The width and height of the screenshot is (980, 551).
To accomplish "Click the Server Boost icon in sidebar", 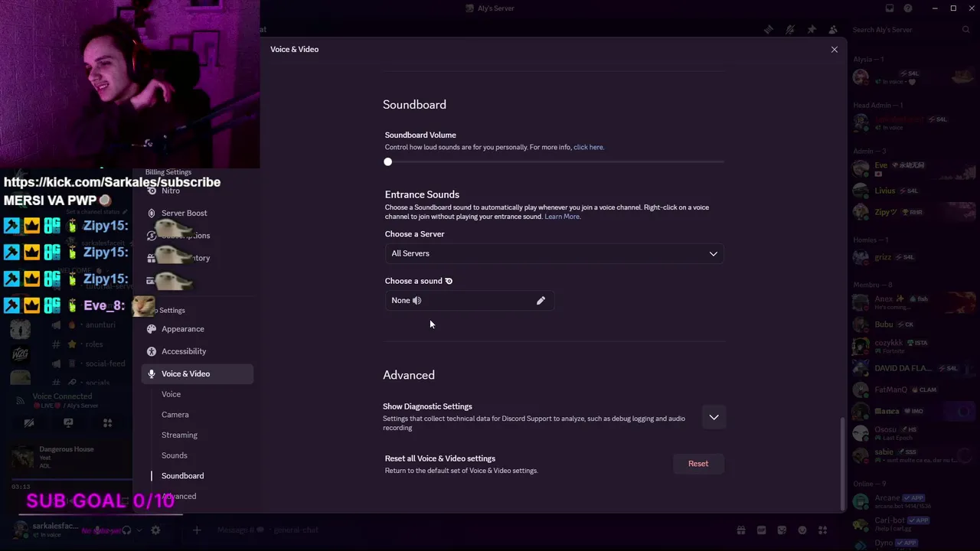I will click(152, 213).
